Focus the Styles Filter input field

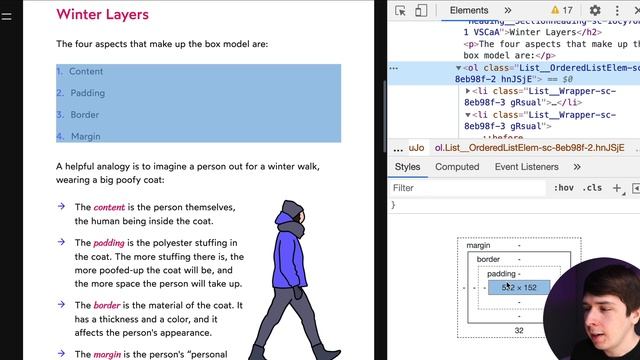click(467, 188)
